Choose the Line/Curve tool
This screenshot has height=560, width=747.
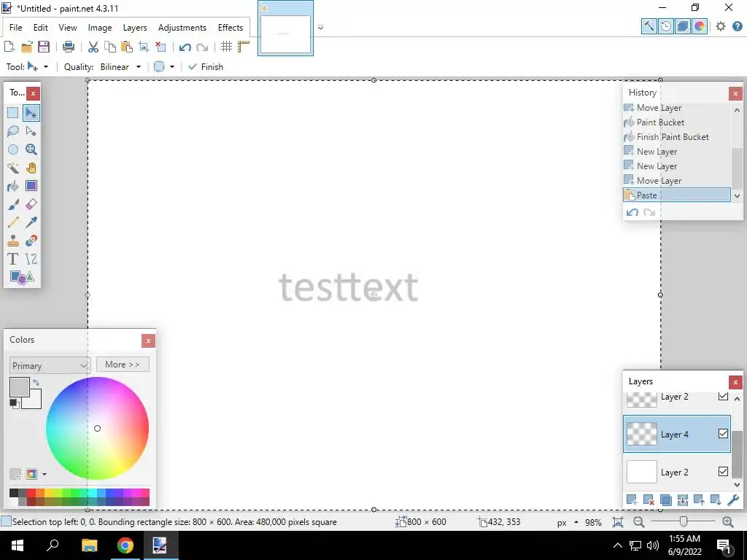click(31, 259)
